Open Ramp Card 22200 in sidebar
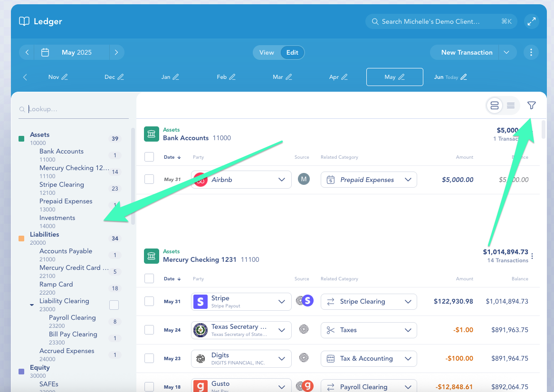Viewport: 554px width, 392px height. coord(56,288)
